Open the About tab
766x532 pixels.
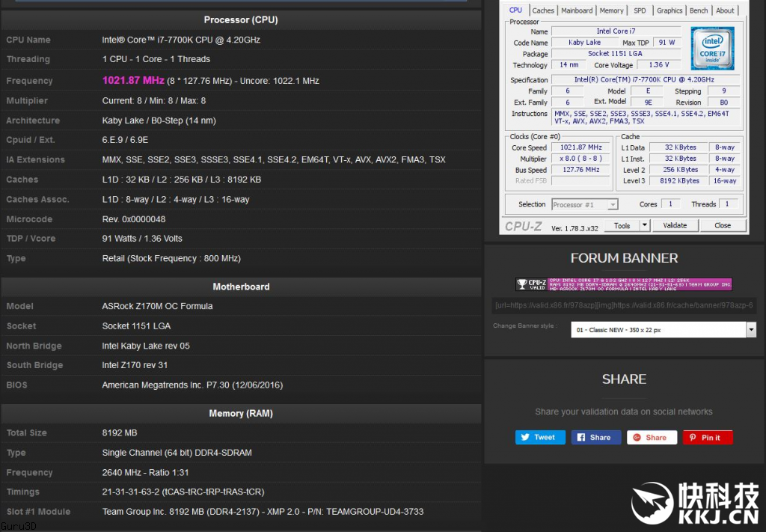(x=725, y=10)
